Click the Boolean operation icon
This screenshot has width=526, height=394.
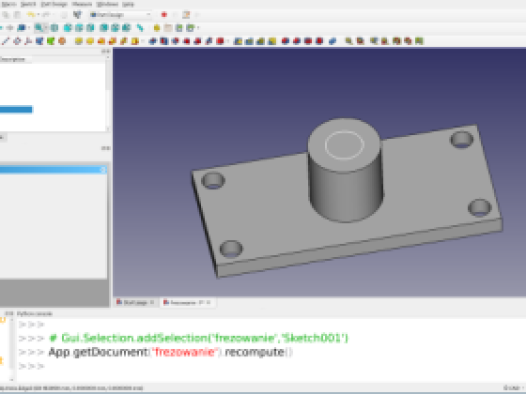332,41
